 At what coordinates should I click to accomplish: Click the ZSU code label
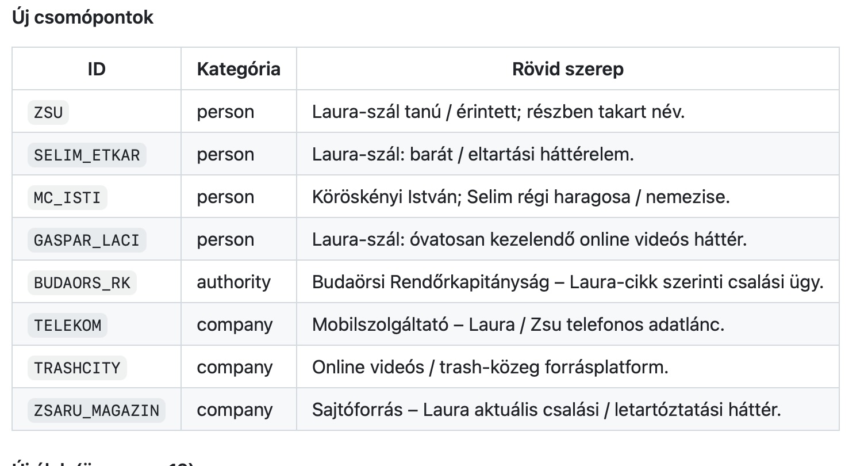pyautogui.click(x=48, y=112)
